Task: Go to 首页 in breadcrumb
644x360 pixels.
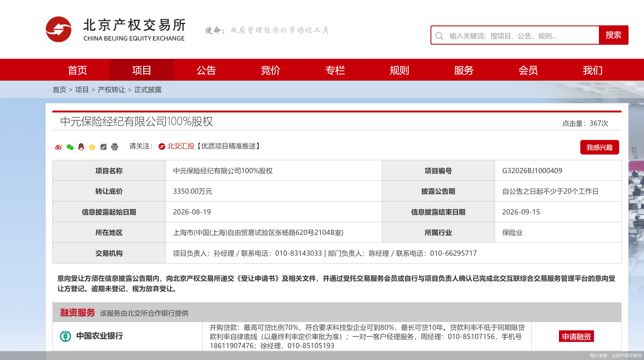Action: 59,90
